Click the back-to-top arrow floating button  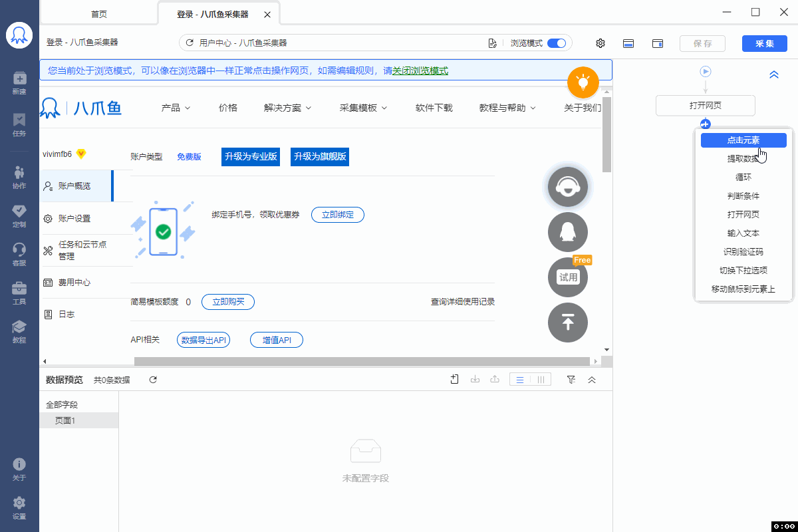568,323
